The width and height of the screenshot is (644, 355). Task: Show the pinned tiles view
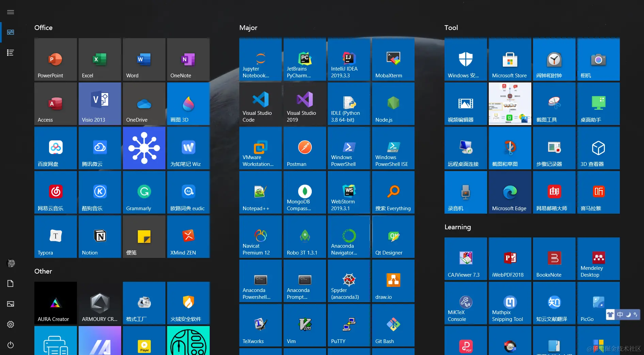[x=11, y=32]
